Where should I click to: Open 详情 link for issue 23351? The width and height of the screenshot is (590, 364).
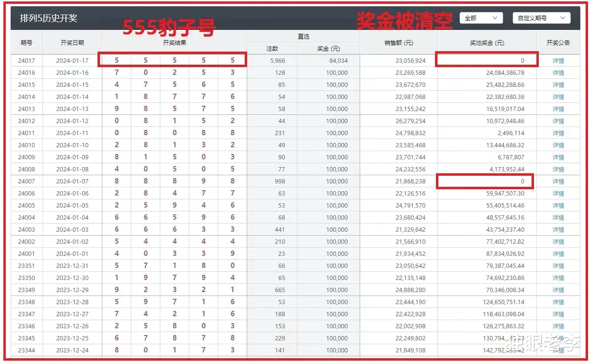coord(558,266)
